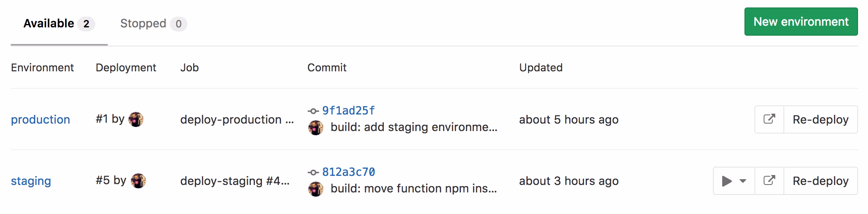Open commit 9f1ad25f
The width and height of the screenshot is (868, 214).
pyautogui.click(x=348, y=111)
